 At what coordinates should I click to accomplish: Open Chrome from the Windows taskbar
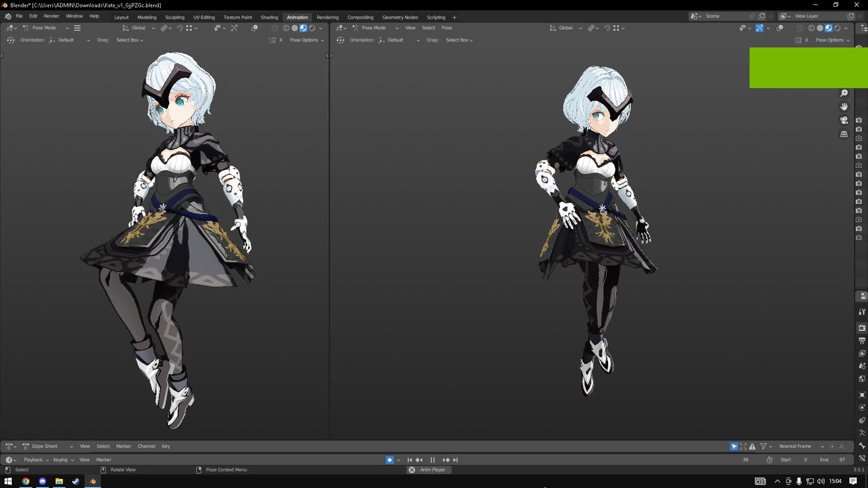pyautogui.click(x=26, y=481)
